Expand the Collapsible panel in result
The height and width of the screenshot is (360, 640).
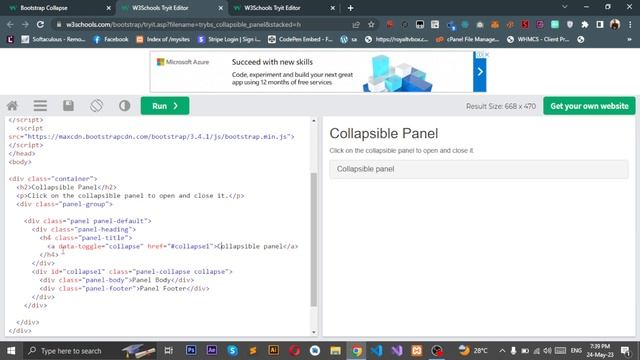[x=365, y=169]
